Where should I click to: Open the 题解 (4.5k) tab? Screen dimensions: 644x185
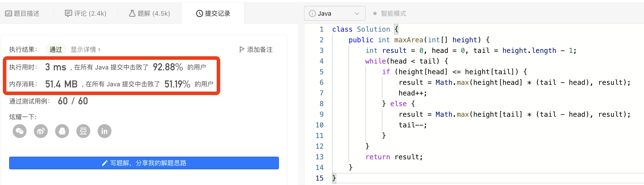(149, 13)
